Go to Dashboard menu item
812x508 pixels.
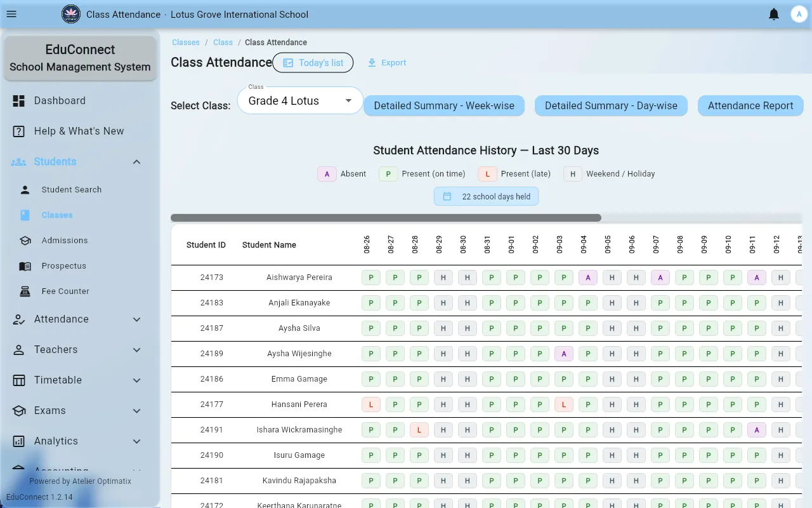coord(80,100)
